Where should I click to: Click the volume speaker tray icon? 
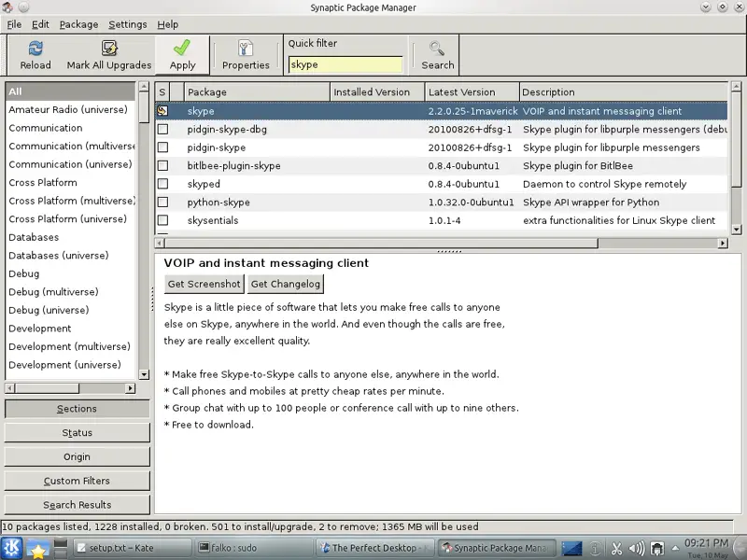[637, 549]
